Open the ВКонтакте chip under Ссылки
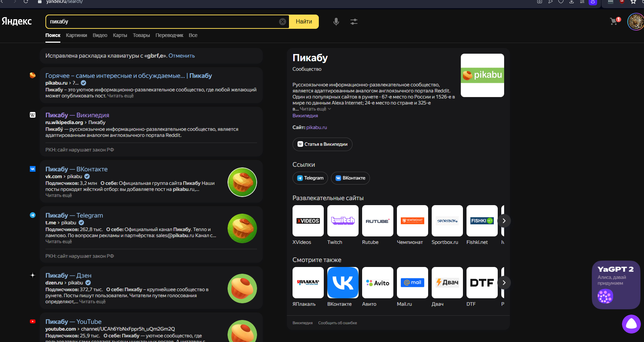The height and width of the screenshot is (342, 644). (x=350, y=178)
